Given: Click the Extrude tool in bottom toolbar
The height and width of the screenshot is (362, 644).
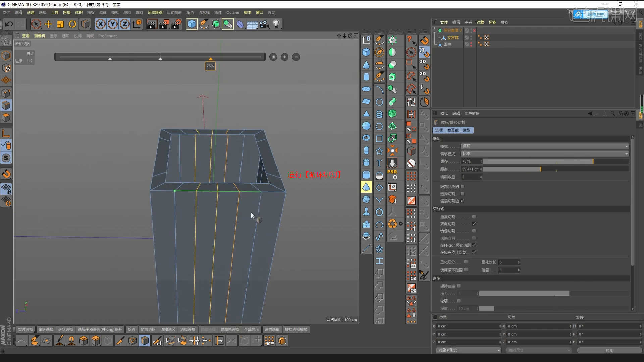Looking at the screenshot, I should [96, 341].
